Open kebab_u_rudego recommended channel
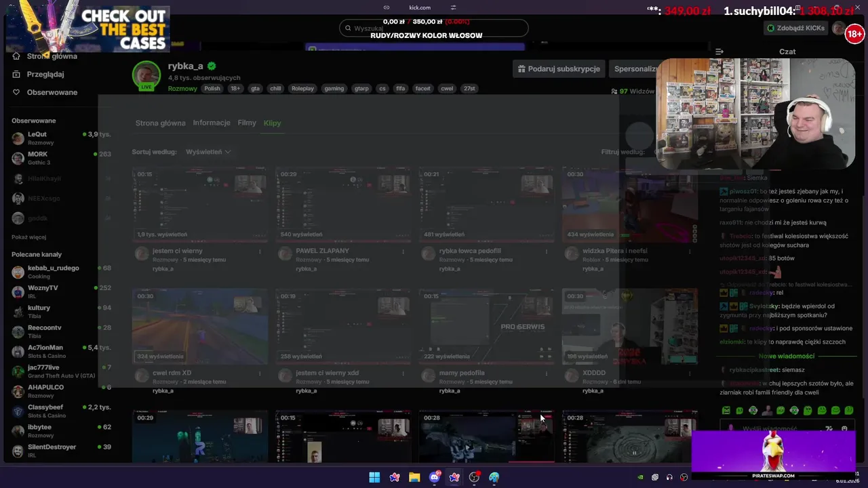The width and height of the screenshot is (868, 488). 61,272
